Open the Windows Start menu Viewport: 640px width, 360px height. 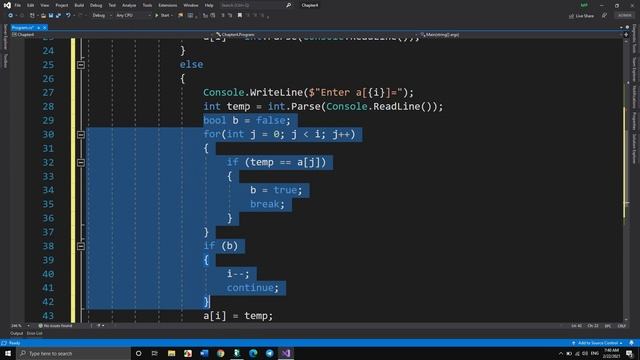pyautogui.click(x=8, y=353)
